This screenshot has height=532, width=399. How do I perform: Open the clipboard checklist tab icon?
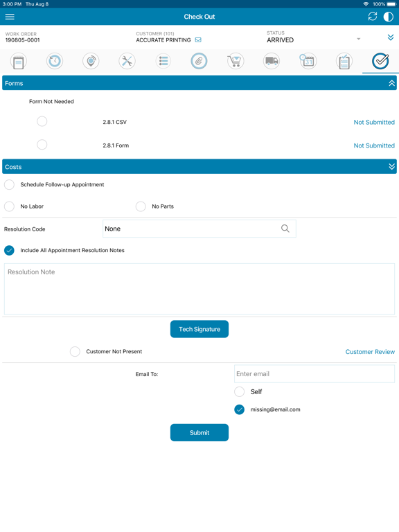coord(344,62)
